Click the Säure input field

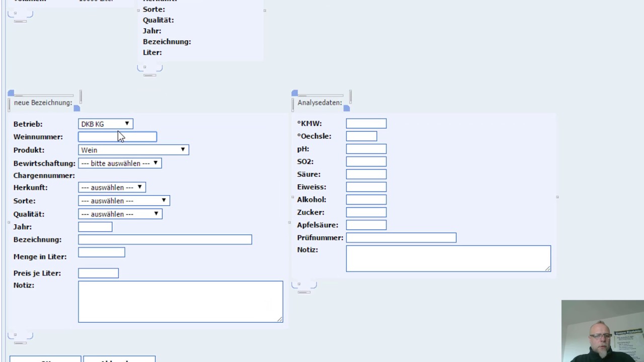366,174
